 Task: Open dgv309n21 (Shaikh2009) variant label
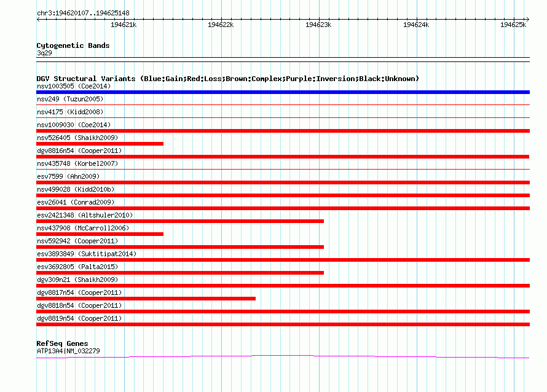(x=77, y=280)
